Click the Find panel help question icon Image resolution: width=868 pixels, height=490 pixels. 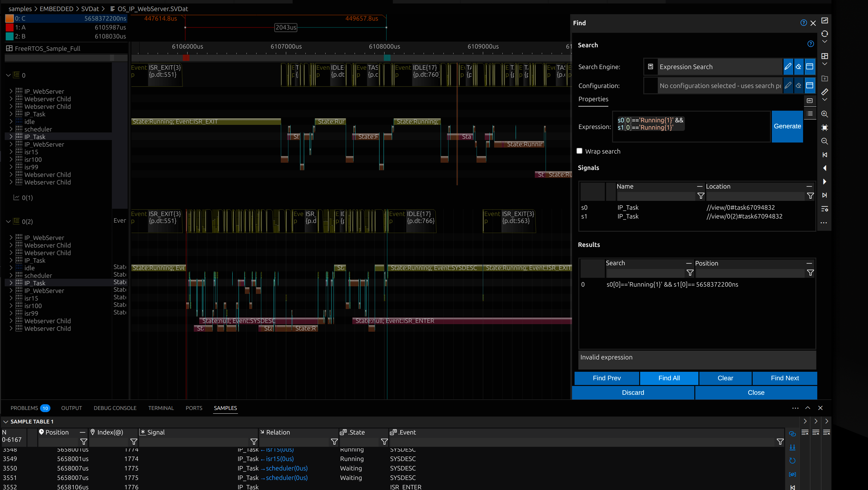pyautogui.click(x=803, y=23)
